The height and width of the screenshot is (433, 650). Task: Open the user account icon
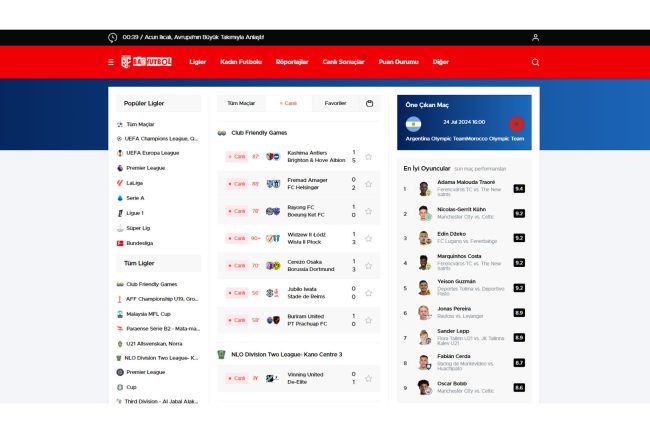[x=535, y=37]
